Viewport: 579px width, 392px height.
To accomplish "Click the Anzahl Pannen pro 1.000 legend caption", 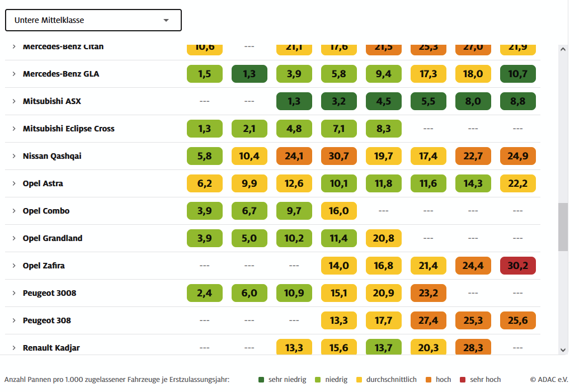I will 117,380.
